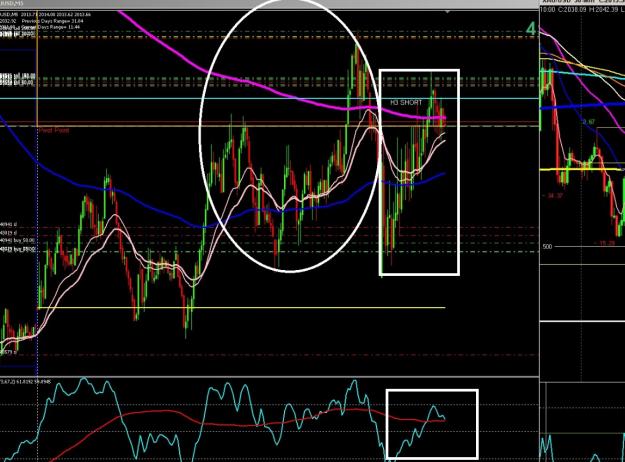Screen dimensions: 625x462
Task: Select the cyan horizontal level line
Action: 269,98
